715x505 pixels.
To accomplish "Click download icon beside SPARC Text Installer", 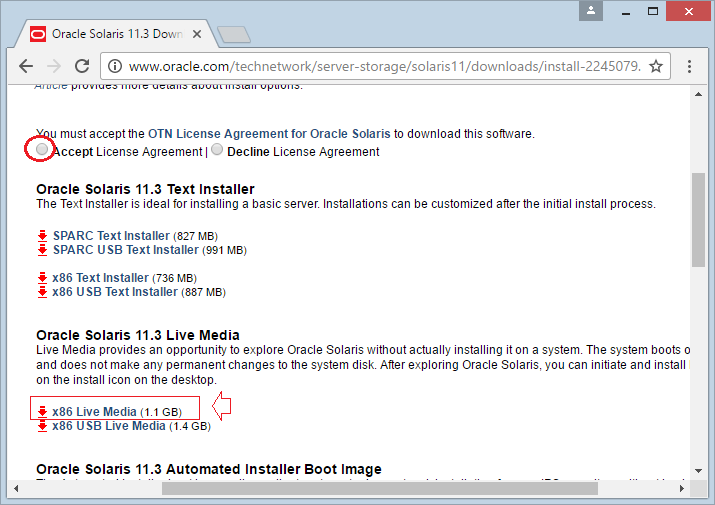I will (42, 236).
